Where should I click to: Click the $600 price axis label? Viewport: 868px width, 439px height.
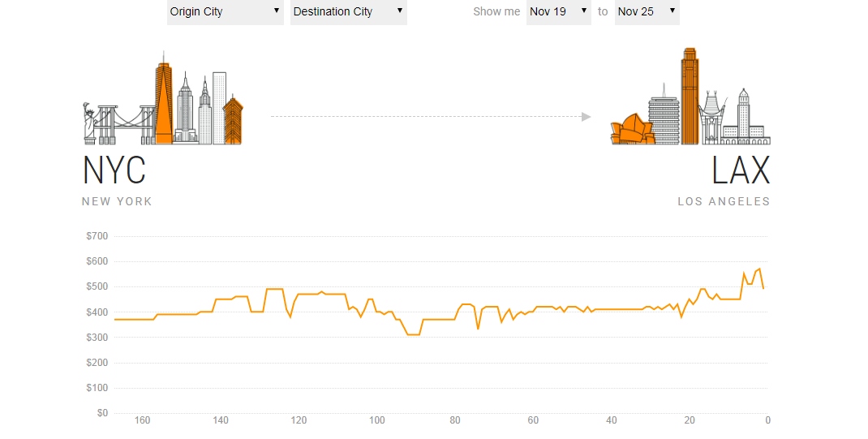[97, 261]
